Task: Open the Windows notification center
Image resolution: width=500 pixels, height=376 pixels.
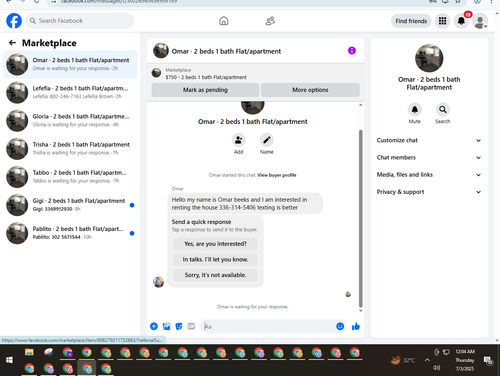Action: click(x=488, y=360)
